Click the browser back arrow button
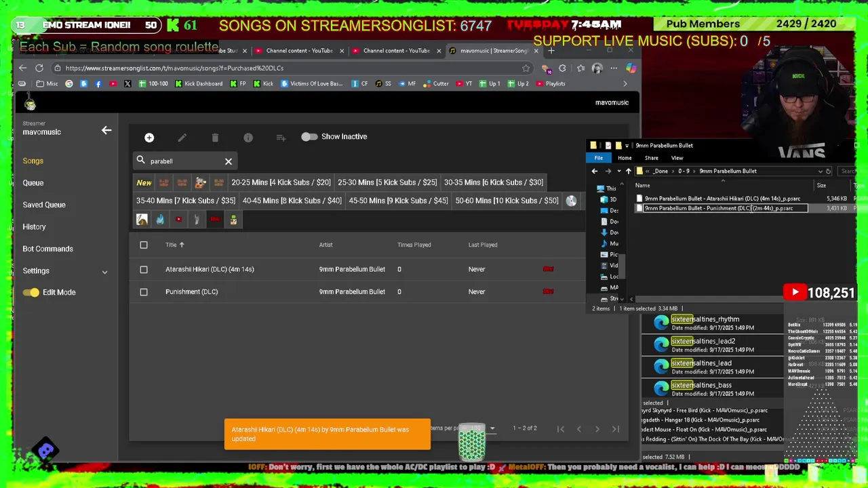868x488 pixels. tap(22, 68)
